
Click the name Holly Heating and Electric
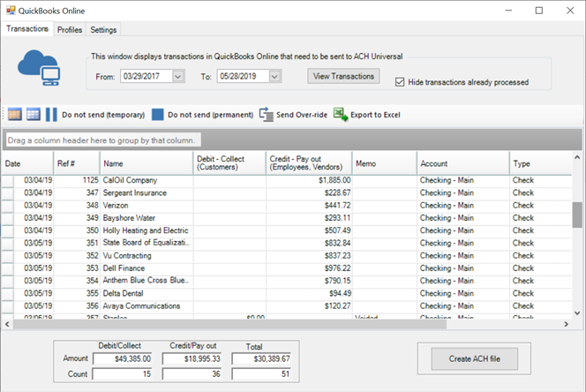[146, 230]
